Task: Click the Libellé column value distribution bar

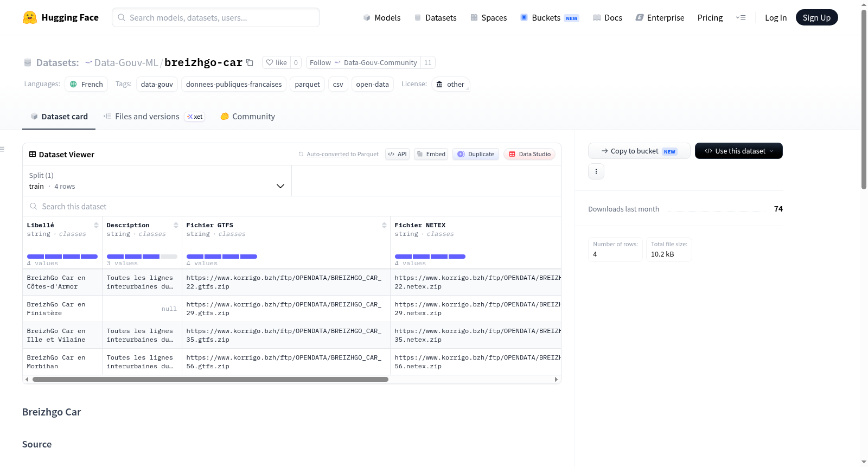Action: coord(62,257)
